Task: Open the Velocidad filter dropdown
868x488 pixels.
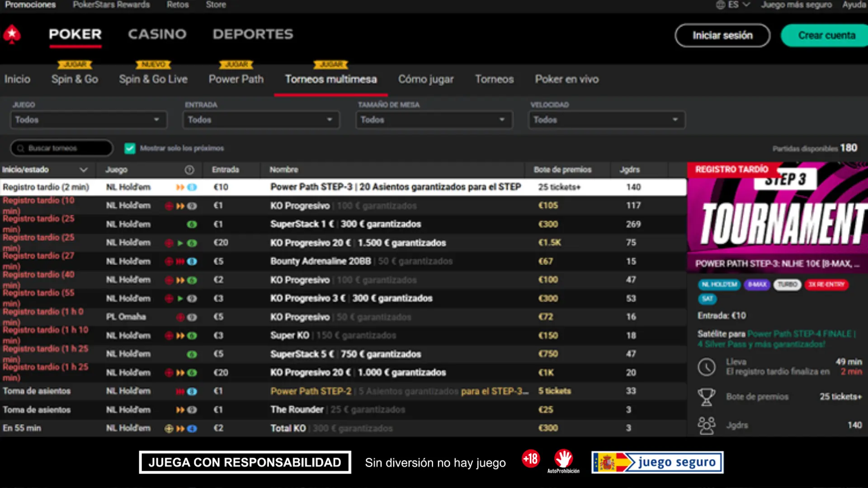Action: point(606,120)
